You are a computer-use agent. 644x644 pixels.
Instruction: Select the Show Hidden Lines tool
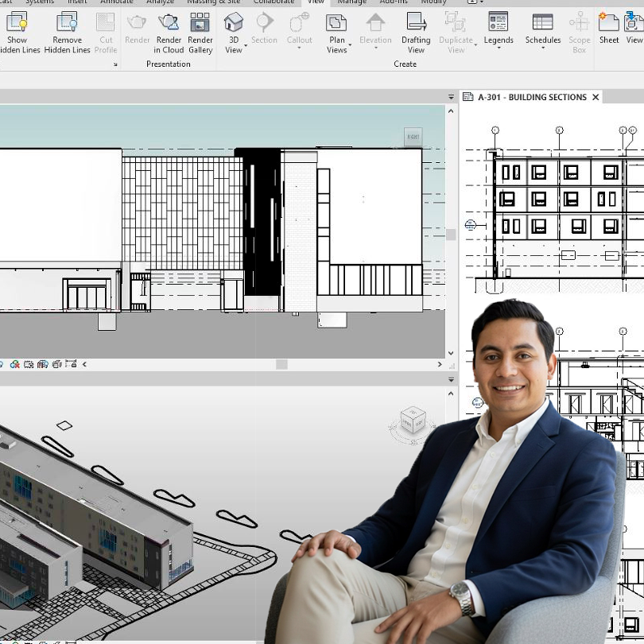coord(17,32)
